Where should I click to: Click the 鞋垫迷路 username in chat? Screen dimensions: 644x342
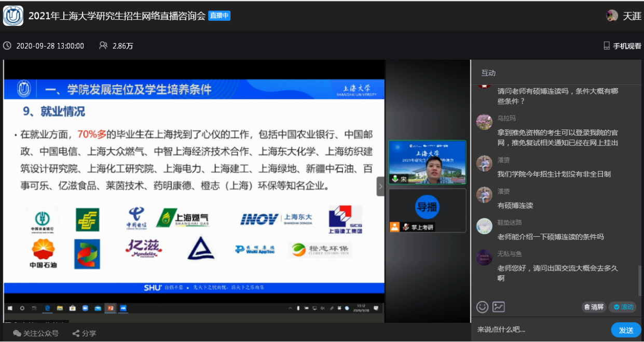510,222
